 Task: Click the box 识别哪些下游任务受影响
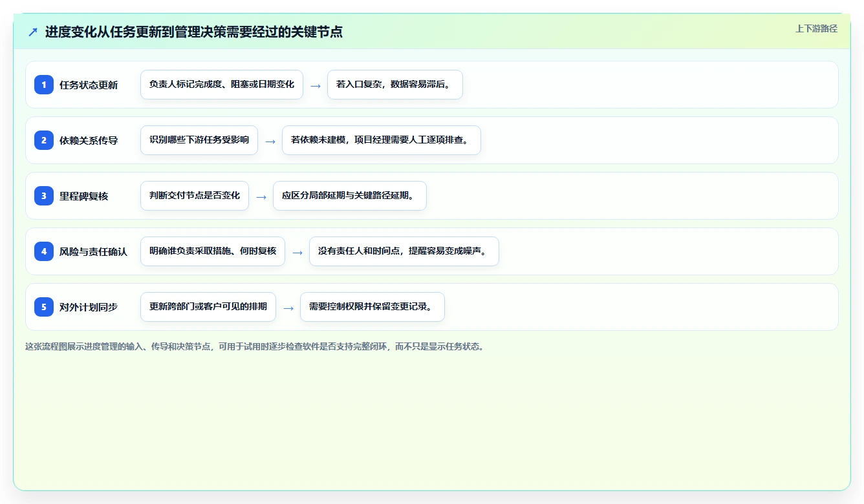click(199, 140)
